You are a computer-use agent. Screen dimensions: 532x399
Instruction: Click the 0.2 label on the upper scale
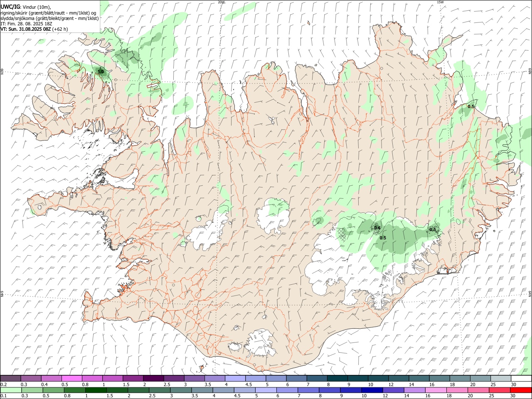click(3, 384)
